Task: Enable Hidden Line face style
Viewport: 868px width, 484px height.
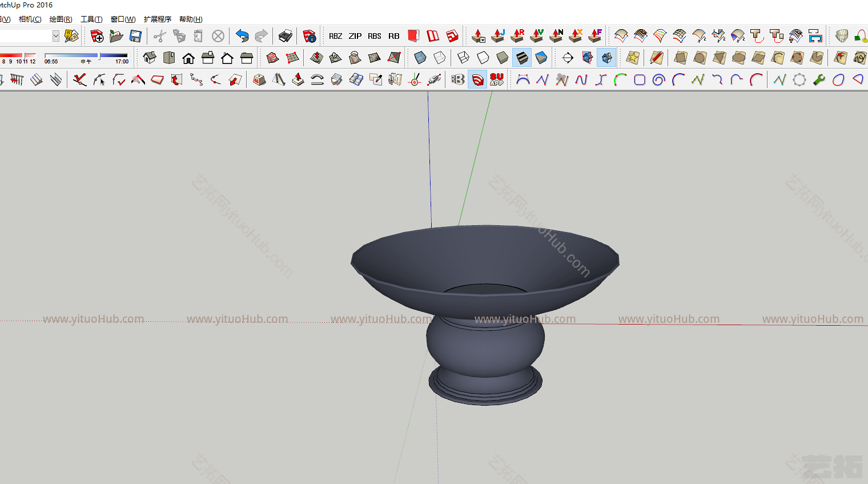Action: pyautogui.click(x=483, y=58)
